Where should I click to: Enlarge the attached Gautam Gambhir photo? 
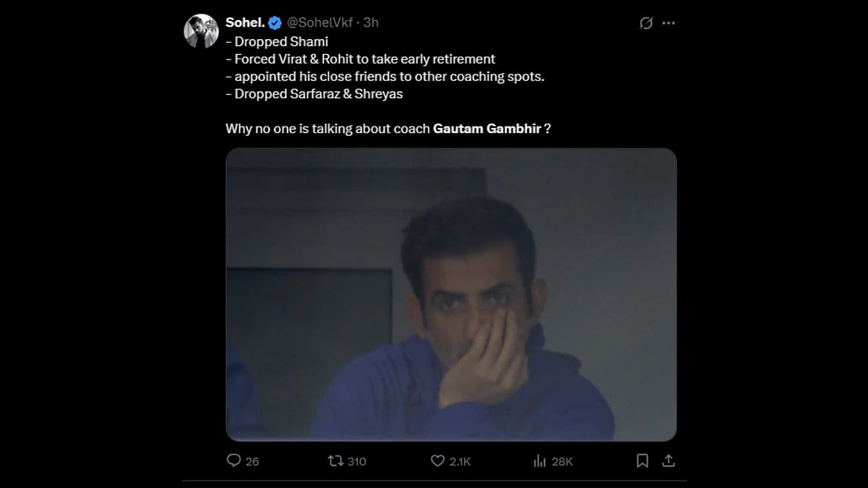click(451, 294)
